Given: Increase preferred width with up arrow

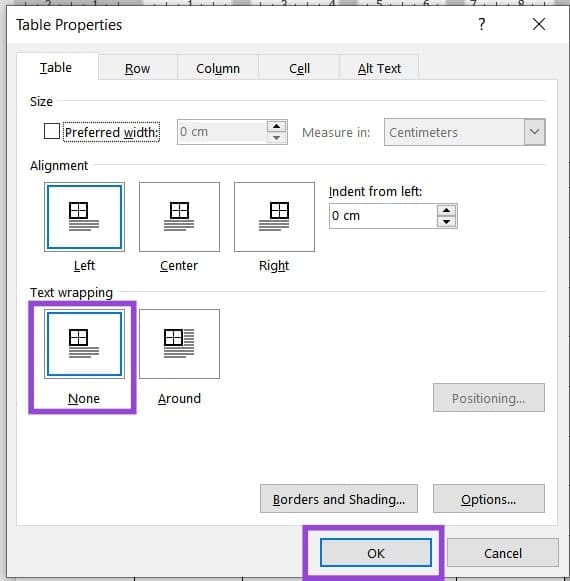Looking at the screenshot, I should [x=276, y=126].
